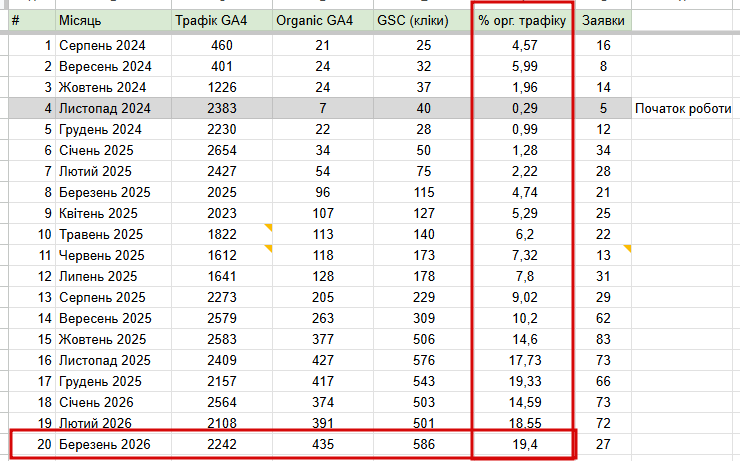Click the 19,33 percent cell
The image size is (740, 461).
point(522,381)
